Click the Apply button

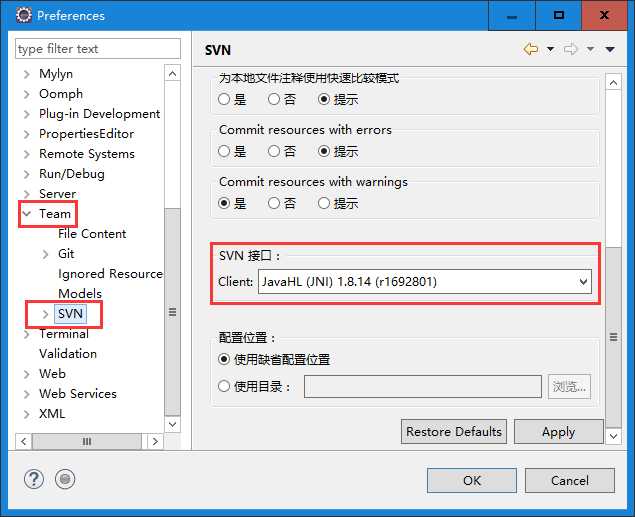pos(558,432)
